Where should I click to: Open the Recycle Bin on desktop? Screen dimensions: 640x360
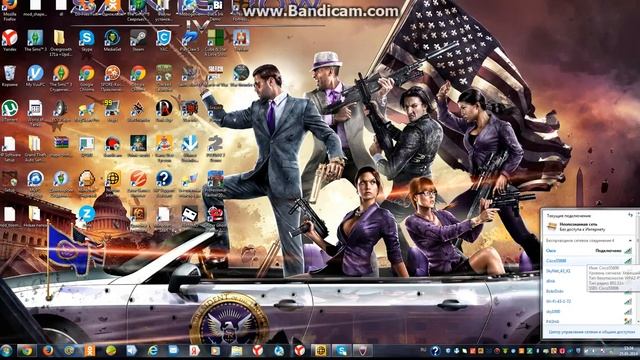(x=9, y=76)
